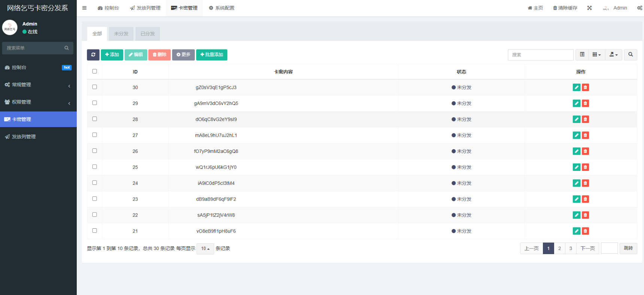The height and width of the screenshot is (295, 644).
Task: Open the page size dropdown showing 10
Action: 205,249
